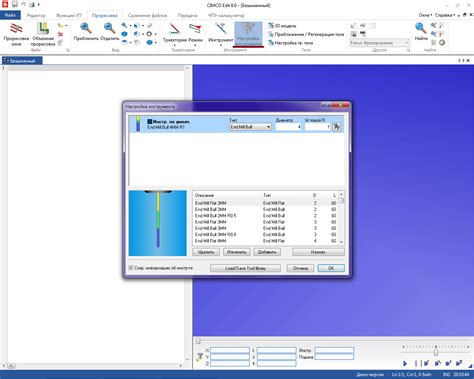Click the playback speed slider handle
Screen dimensions: 474x379
pyautogui.click(x=435, y=352)
